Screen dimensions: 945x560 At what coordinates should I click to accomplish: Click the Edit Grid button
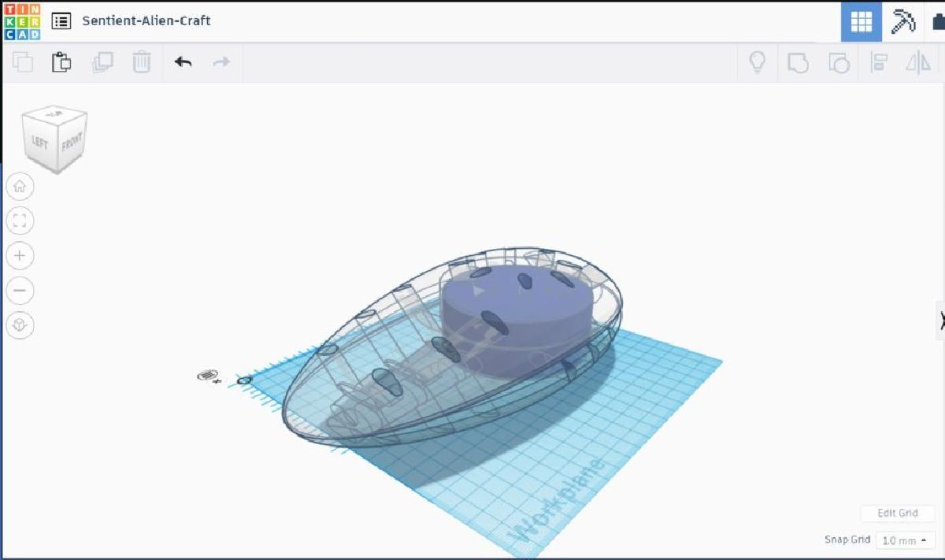[x=898, y=513]
